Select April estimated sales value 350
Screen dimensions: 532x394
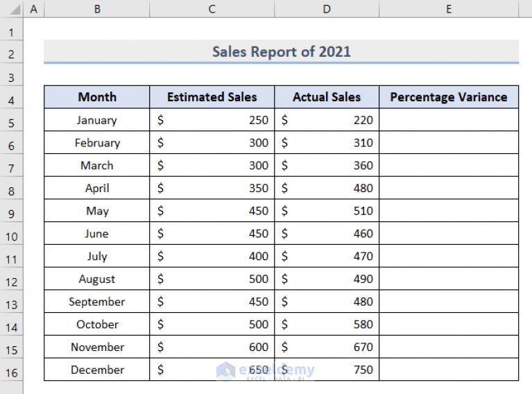212,188
